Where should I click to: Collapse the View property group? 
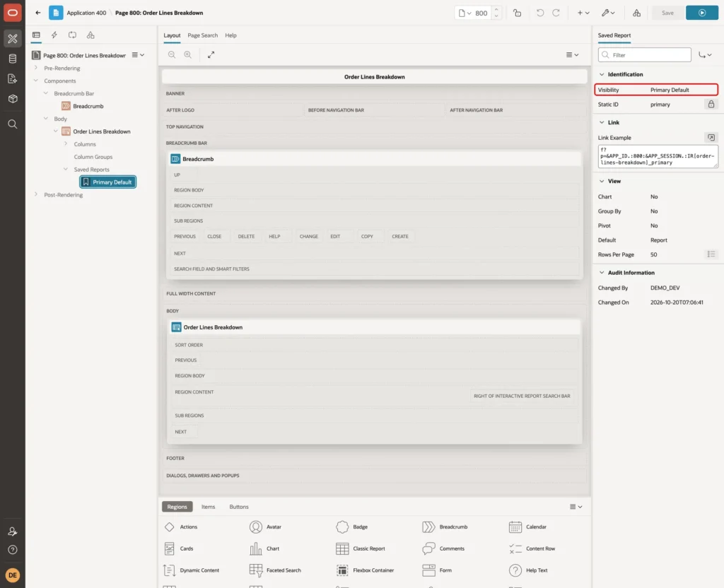[x=602, y=181]
